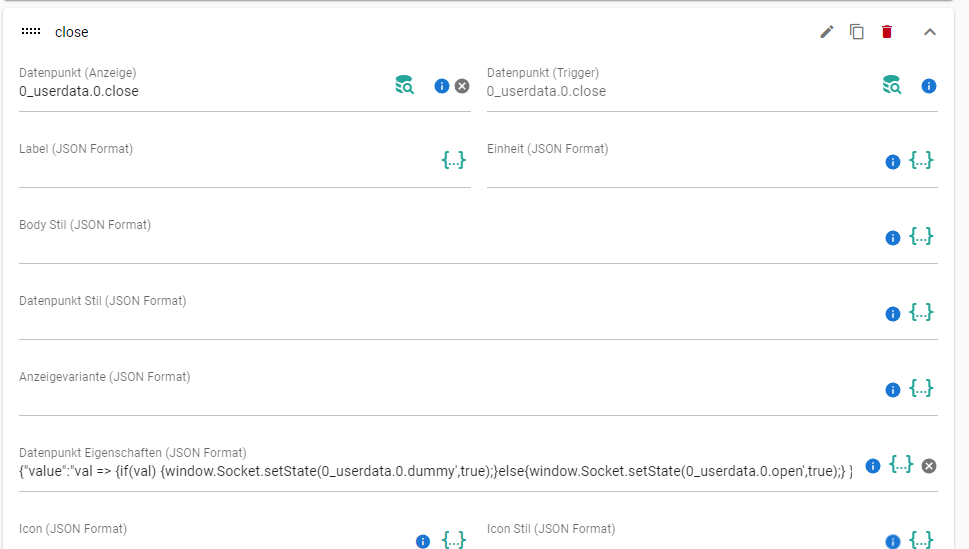The image size is (969, 549).
Task: Clear the Datenpunkt Eigenschaften value
Action: point(929,466)
